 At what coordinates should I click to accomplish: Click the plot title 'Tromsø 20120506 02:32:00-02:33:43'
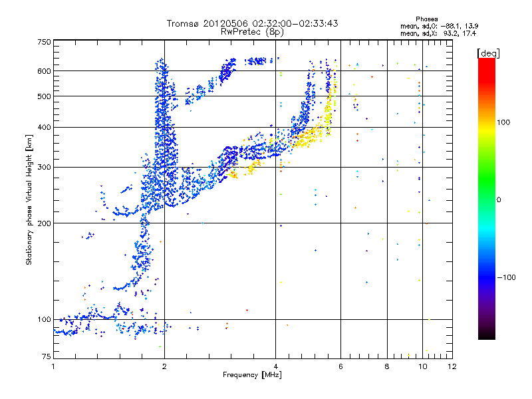[252, 23]
